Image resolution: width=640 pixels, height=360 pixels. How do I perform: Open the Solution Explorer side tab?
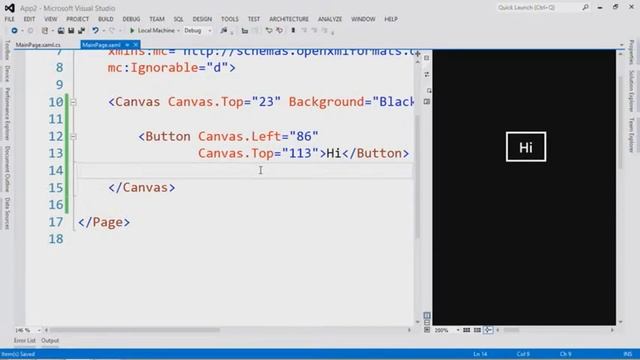click(x=631, y=91)
